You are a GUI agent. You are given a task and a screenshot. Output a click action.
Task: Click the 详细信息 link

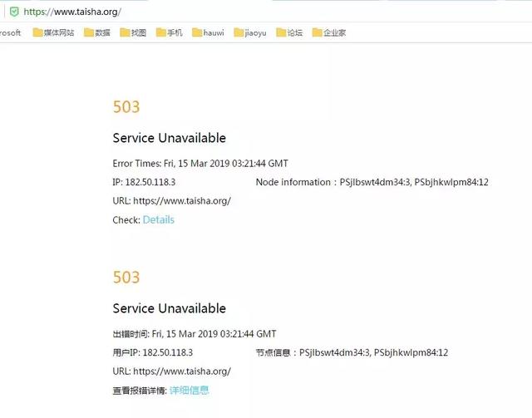190,391
